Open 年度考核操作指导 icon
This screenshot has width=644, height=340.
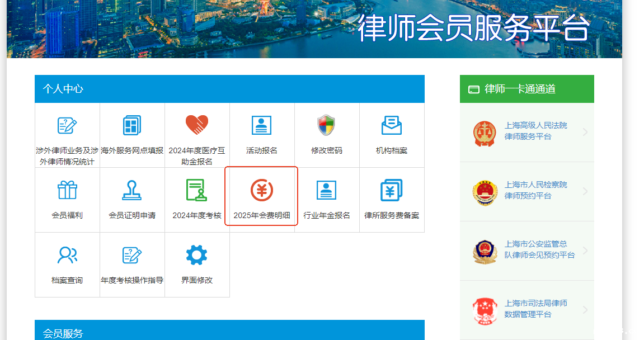coord(132,256)
